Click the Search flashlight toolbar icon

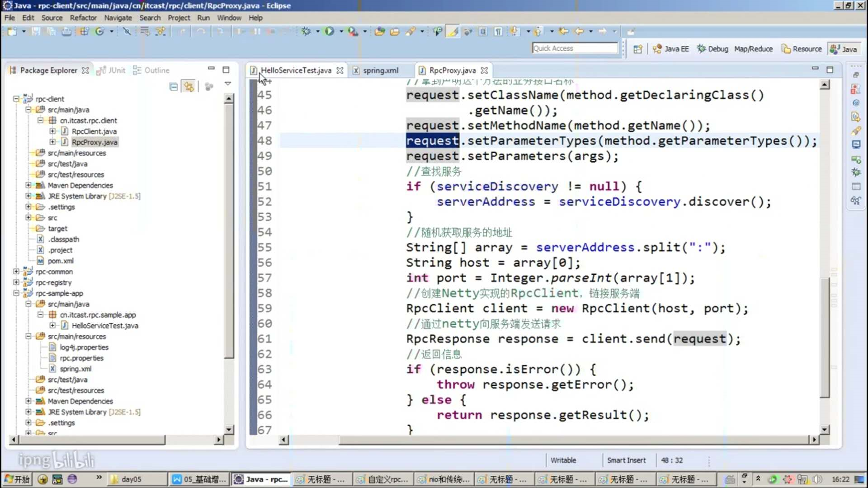pos(410,32)
